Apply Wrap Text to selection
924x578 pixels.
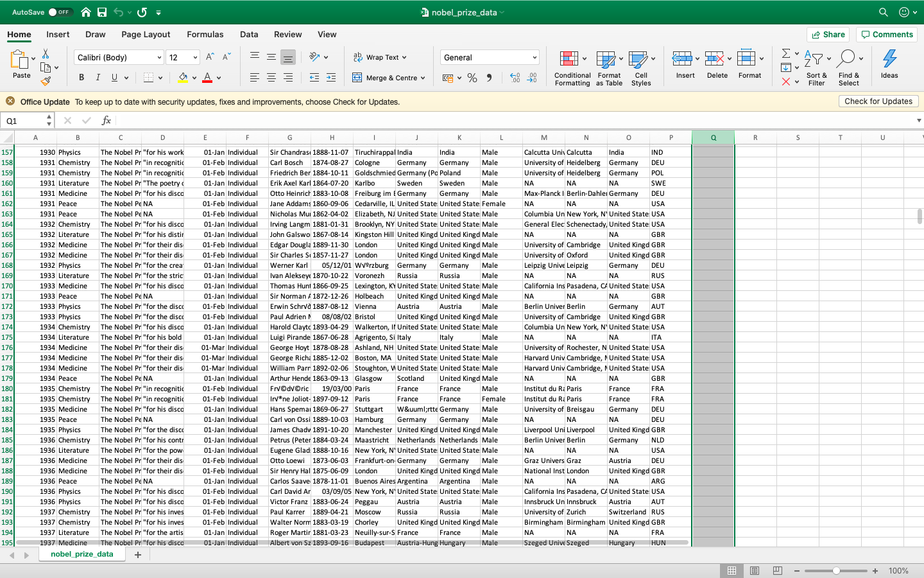tap(380, 57)
